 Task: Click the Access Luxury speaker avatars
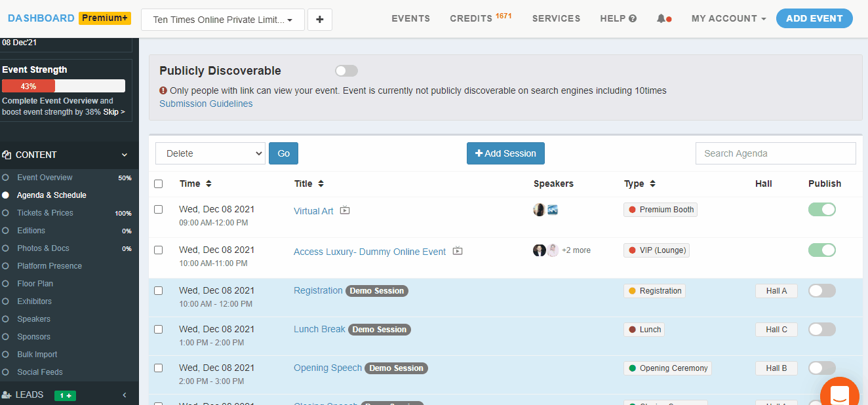545,250
